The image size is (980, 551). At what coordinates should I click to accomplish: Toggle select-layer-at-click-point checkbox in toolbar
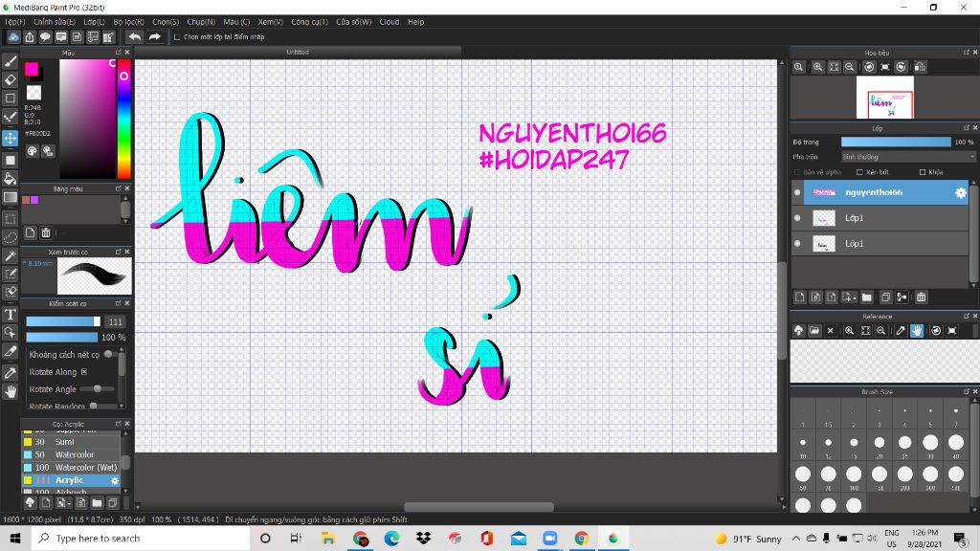click(177, 37)
